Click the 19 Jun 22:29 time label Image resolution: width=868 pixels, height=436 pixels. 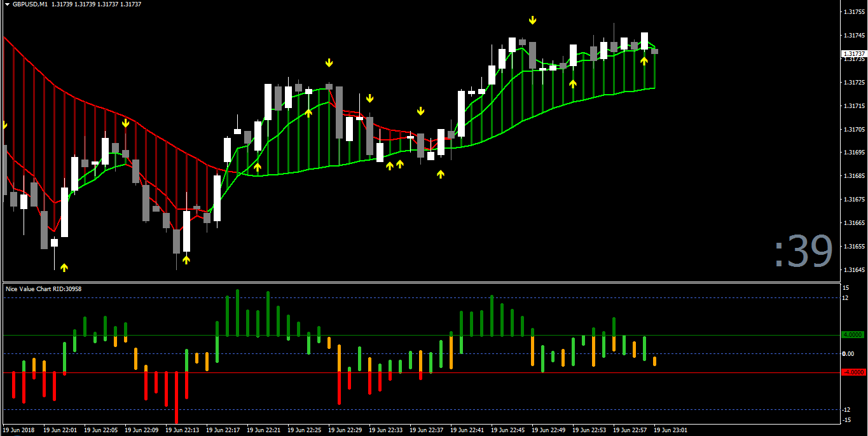point(345,430)
